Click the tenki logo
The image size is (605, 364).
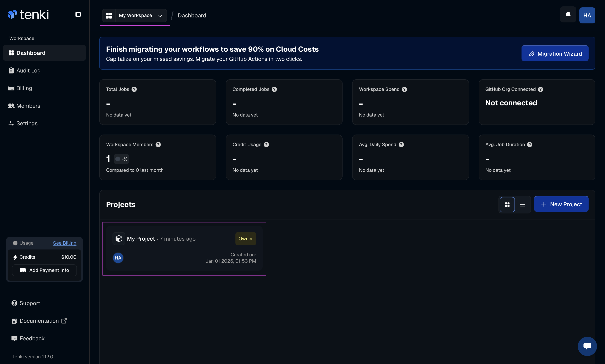point(28,14)
